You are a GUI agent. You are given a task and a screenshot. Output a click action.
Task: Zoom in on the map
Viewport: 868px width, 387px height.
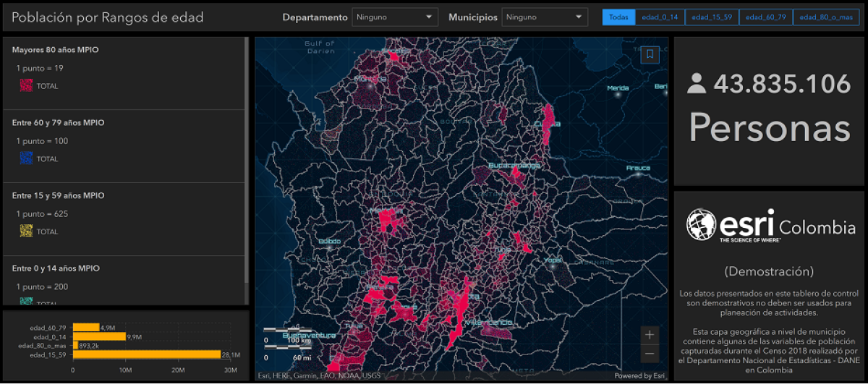(x=650, y=335)
